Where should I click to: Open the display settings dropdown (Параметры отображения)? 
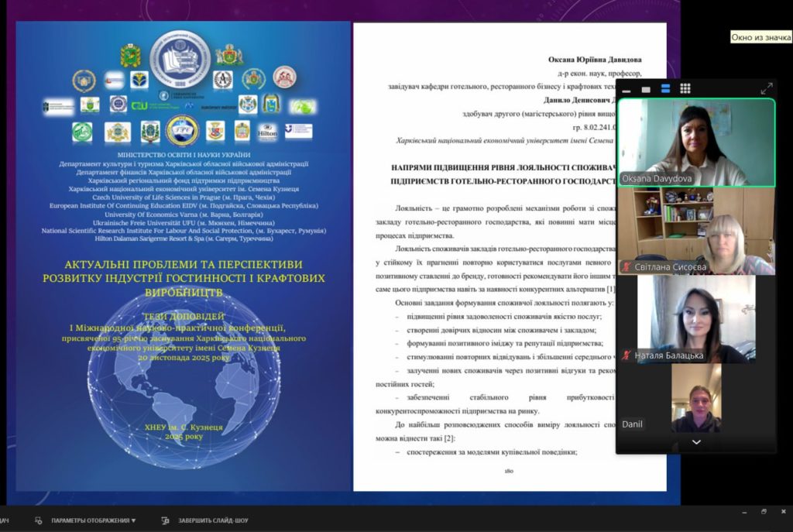point(93,520)
